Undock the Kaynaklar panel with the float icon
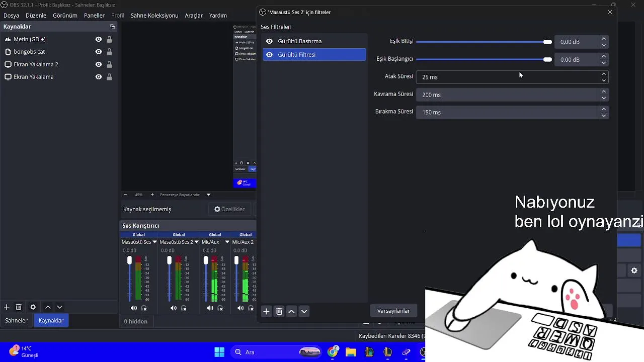 [x=112, y=27]
